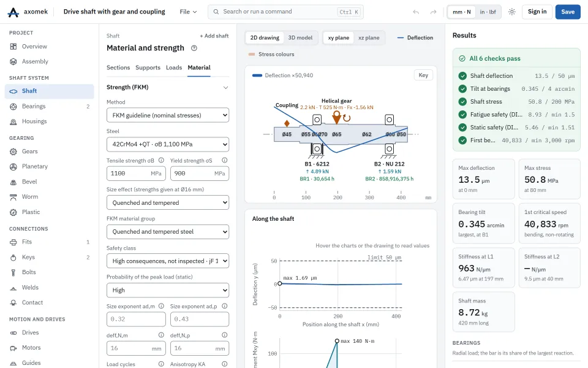Click info icon next to Size exponent ad,m
The height and width of the screenshot is (368, 588).
pyautogui.click(x=161, y=306)
